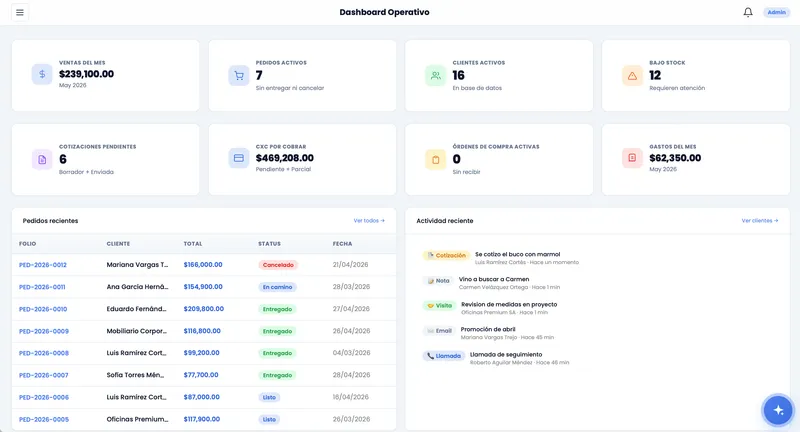
Task: Click the Cancelado status badge
Action: click(x=278, y=265)
